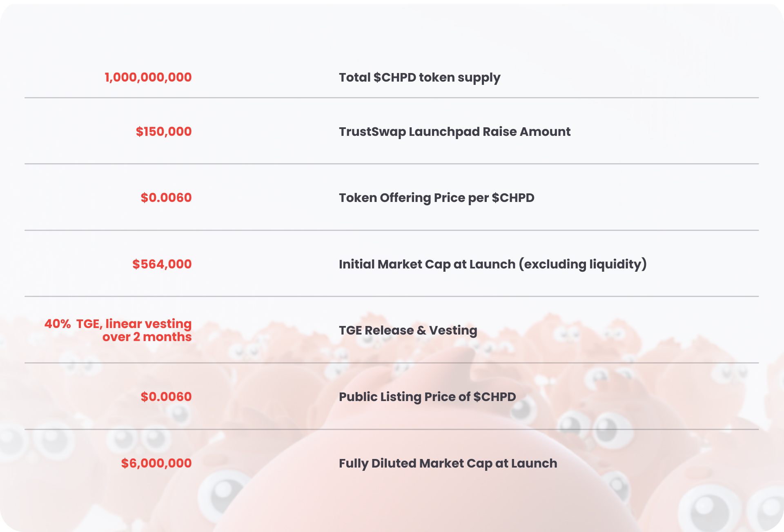Click the $564,000 market cap figure
The height and width of the screenshot is (532, 784).
162,264
